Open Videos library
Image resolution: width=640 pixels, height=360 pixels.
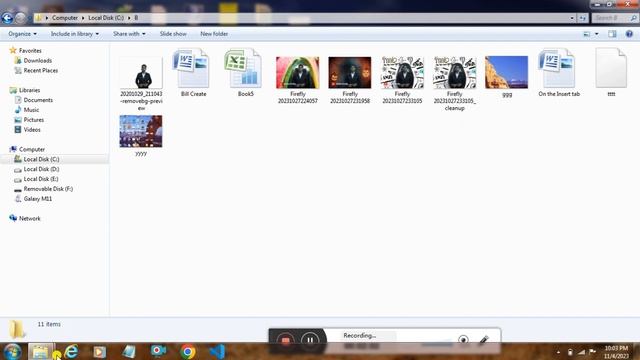(x=32, y=129)
